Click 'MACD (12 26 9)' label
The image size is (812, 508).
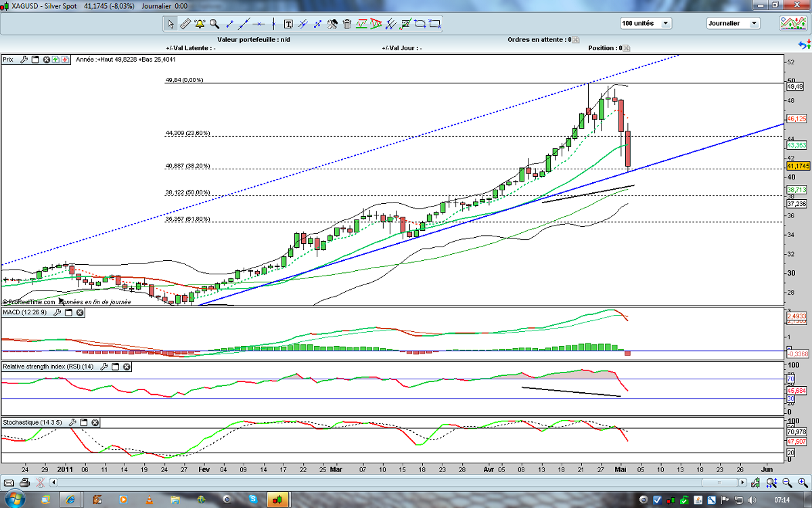coord(26,312)
